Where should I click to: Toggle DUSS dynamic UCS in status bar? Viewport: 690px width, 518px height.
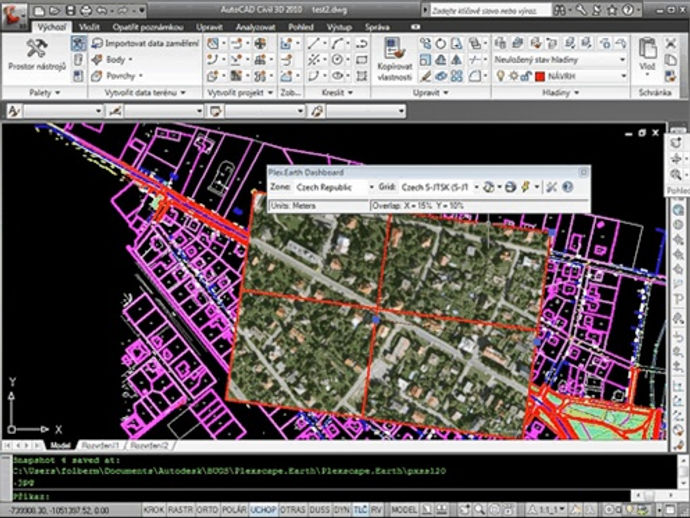click(x=320, y=510)
